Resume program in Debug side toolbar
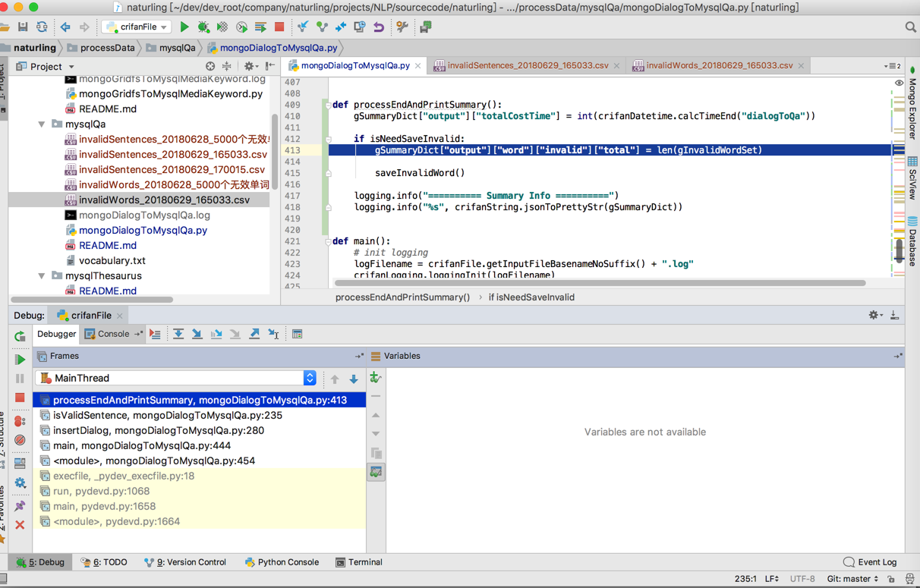Viewport: 920px width, 588px height. (20, 359)
